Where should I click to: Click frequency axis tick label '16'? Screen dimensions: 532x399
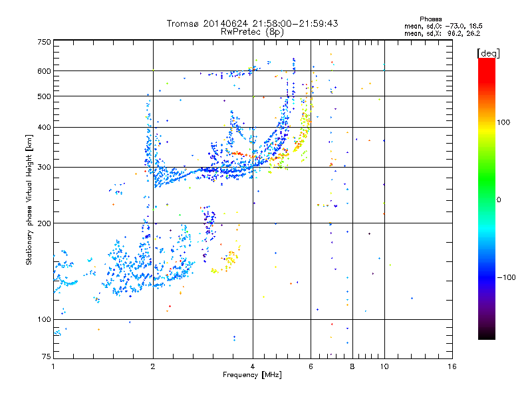tap(452, 366)
